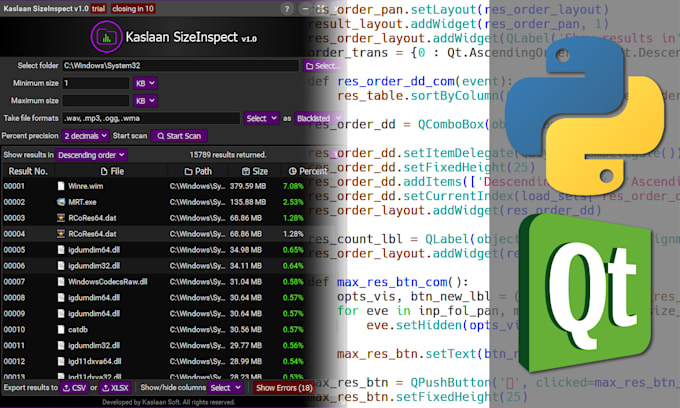This screenshot has height=408, width=680.
Task: Click the folder Select... button
Action: coord(322,66)
